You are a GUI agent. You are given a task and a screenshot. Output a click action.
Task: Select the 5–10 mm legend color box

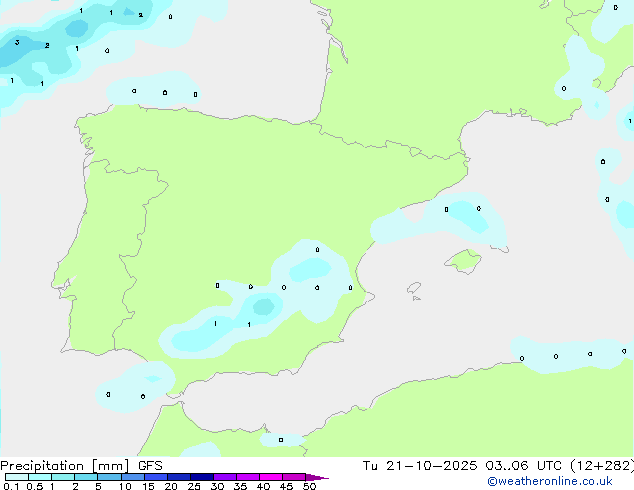110,477
